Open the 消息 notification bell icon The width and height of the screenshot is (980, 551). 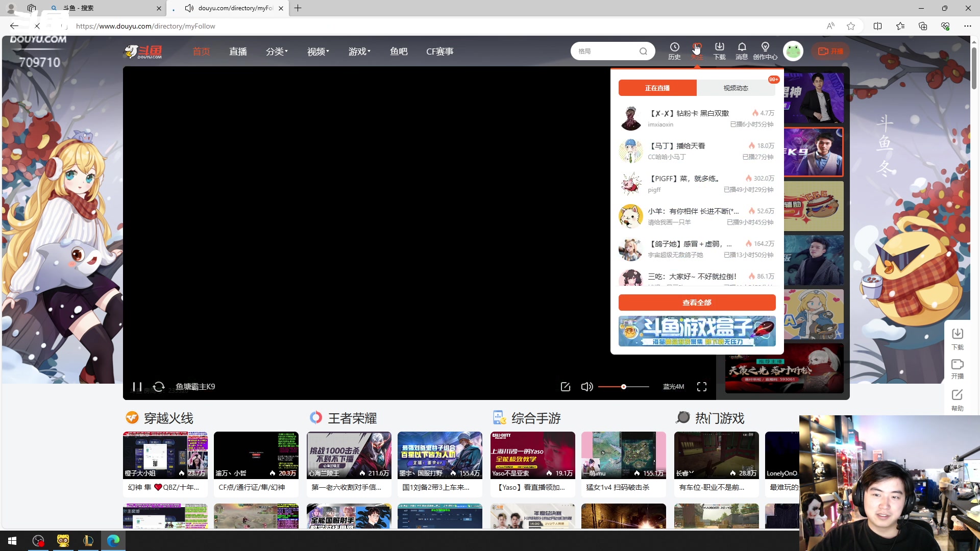(x=743, y=51)
